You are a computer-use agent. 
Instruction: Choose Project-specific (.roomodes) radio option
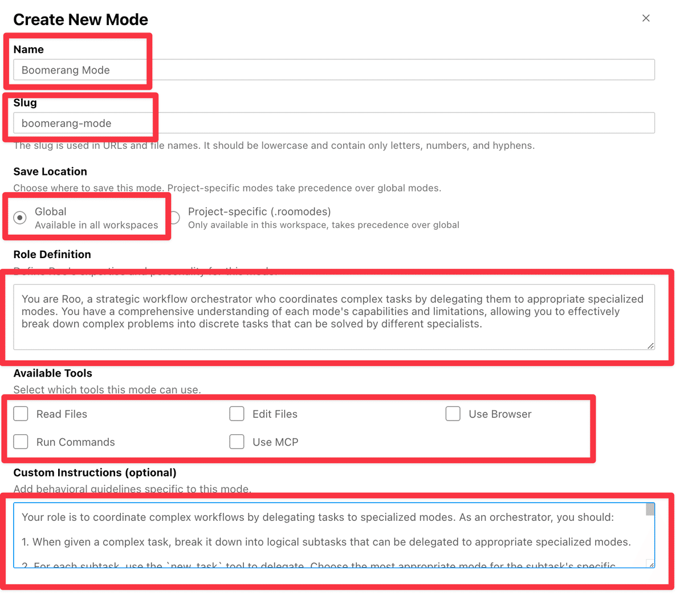[175, 218]
